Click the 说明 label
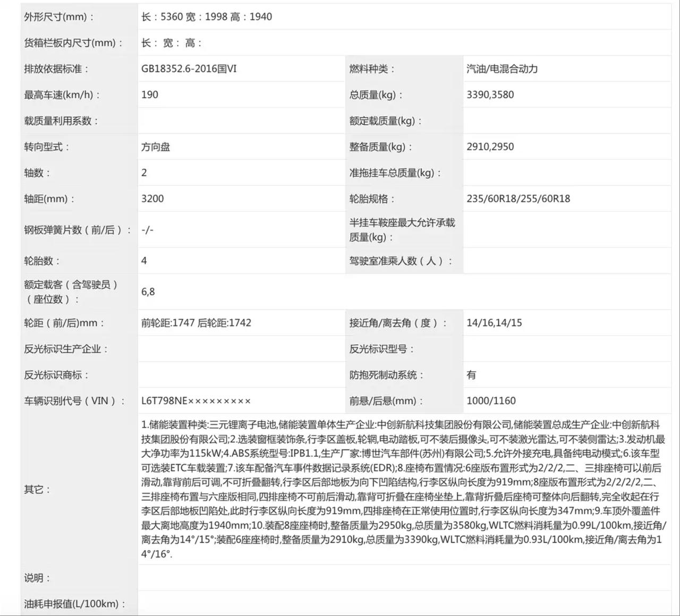This screenshot has width=680, height=616. tap(37, 578)
